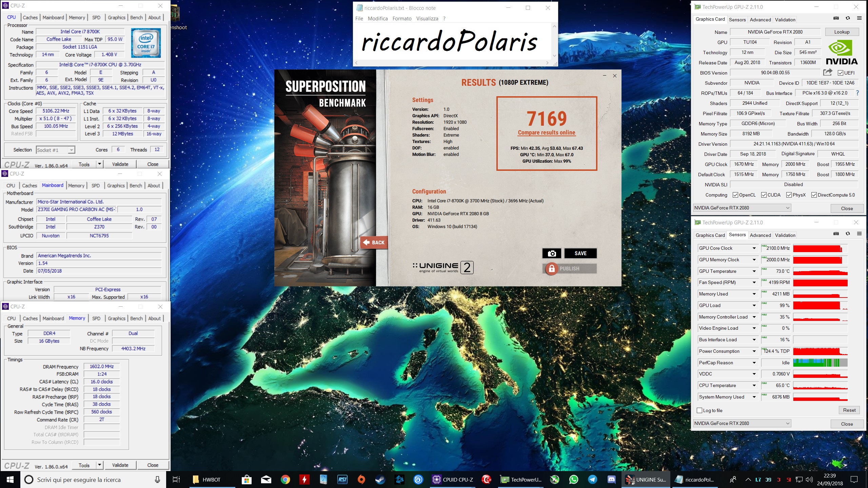868x488 pixels.
Task: Open hamburger menu in GPU-Z Graphics Card window
Action: pyautogui.click(x=859, y=18)
